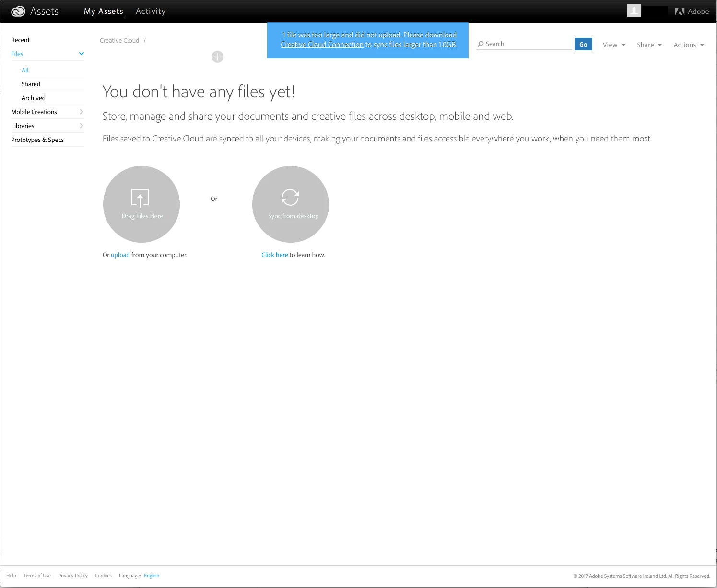Open Prototypes & Specs in sidebar
Image resolution: width=717 pixels, height=588 pixels.
(x=37, y=140)
